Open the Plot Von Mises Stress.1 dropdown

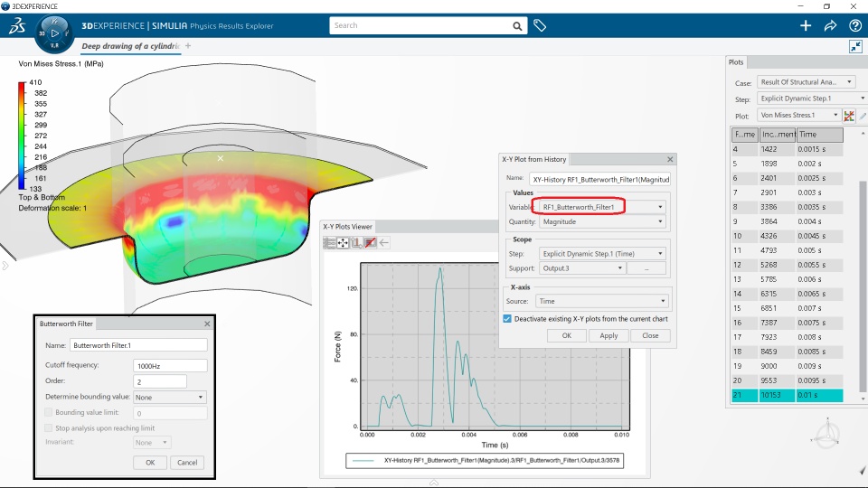pyautogui.click(x=798, y=115)
